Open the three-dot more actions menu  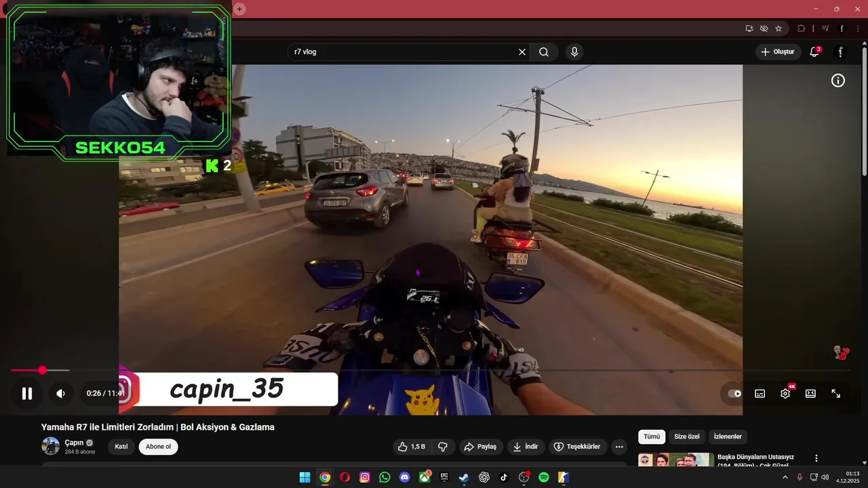click(618, 447)
